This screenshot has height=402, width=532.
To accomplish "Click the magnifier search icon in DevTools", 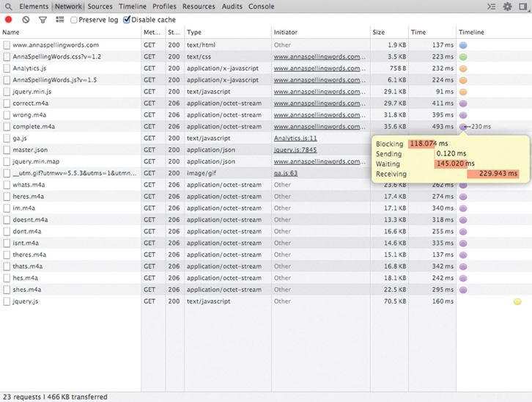I will (8, 7).
